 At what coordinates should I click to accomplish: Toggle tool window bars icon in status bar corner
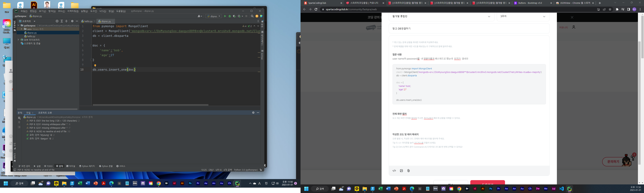tap(15, 170)
